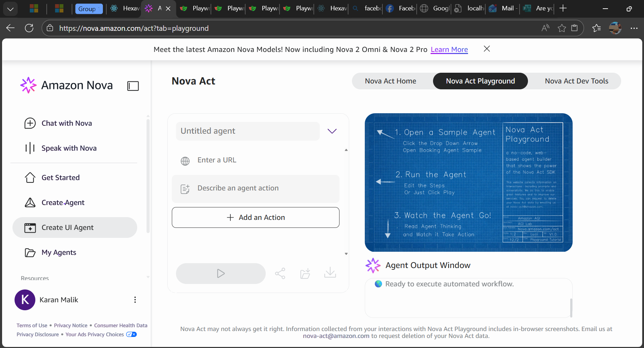This screenshot has height=348, width=644.
Task: Click the Group tab group label
Action: click(89, 9)
